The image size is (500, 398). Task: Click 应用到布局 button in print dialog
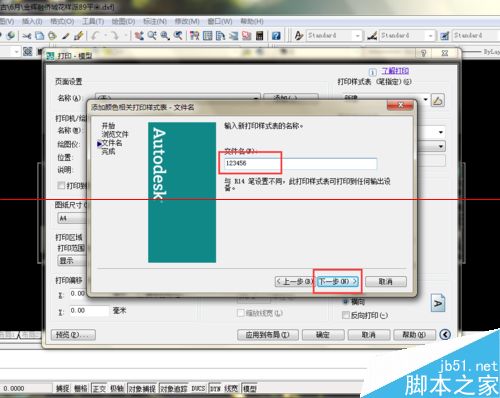pos(268,335)
